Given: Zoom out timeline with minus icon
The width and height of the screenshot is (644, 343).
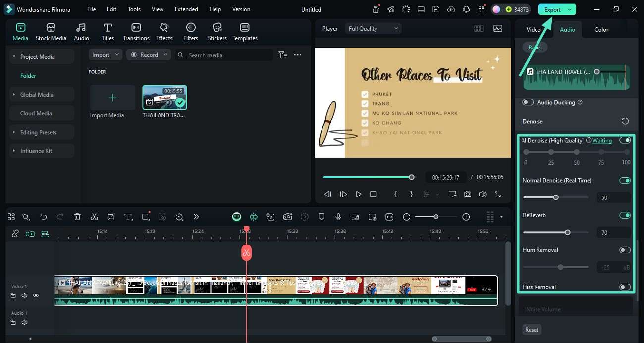Looking at the screenshot, I should (x=407, y=217).
